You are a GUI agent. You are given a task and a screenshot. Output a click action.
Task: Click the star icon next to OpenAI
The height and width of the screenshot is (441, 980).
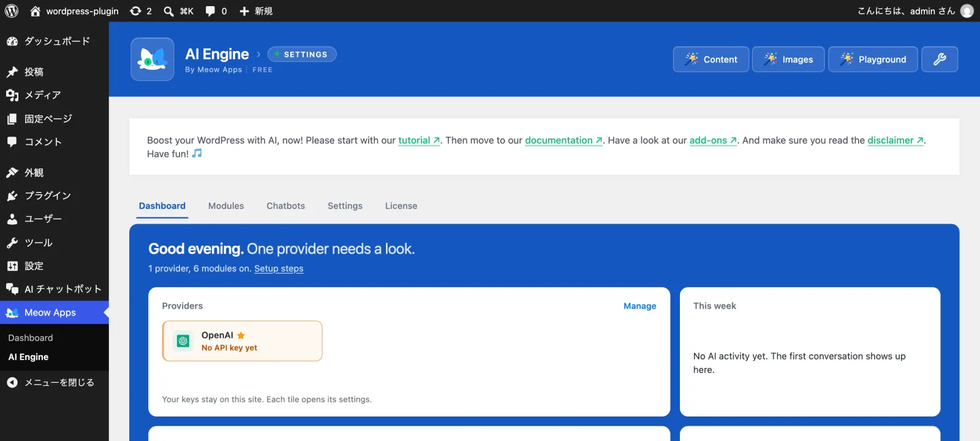tap(241, 335)
